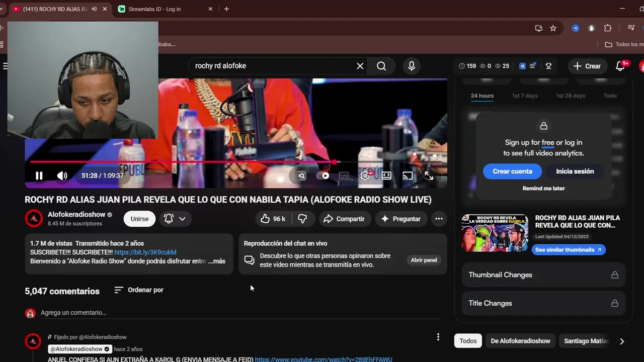
Task: Clear the YouTube search box
Action: tap(360, 66)
